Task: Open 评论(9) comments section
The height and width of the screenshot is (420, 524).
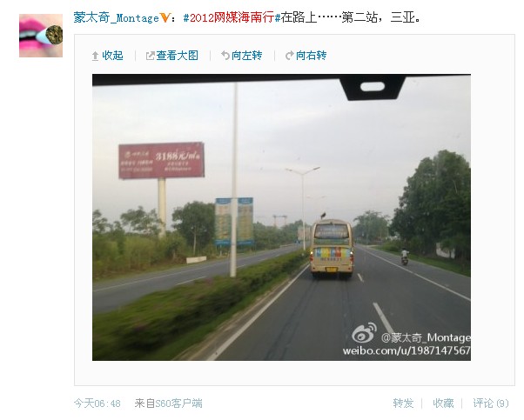Action: coord(491,403)
